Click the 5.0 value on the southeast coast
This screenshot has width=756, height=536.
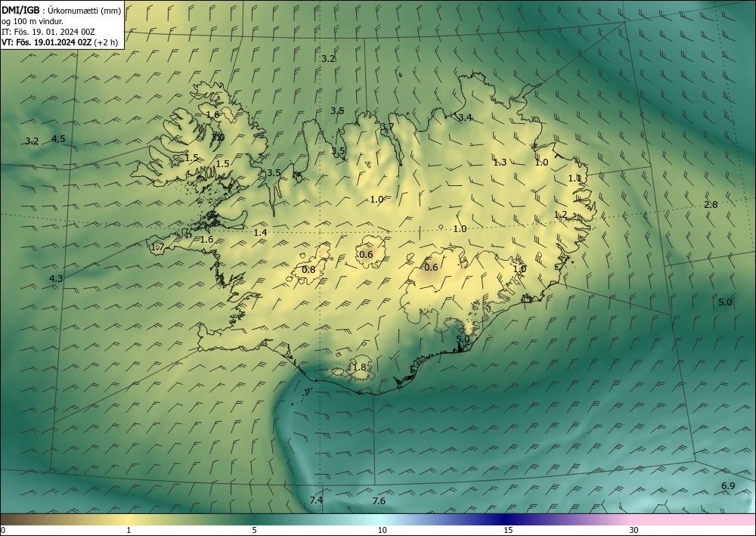[463, 339]
